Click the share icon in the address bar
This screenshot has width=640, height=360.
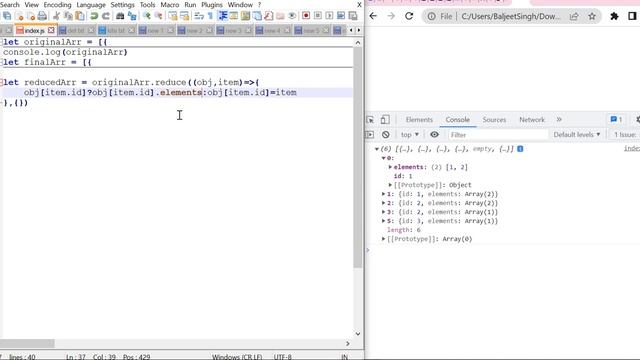574,16
